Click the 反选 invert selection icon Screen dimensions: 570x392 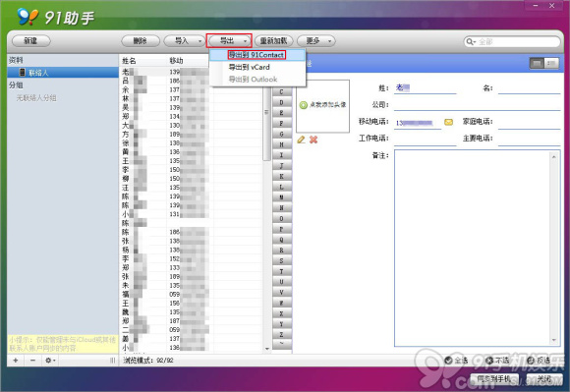click(x=531, y=361)
